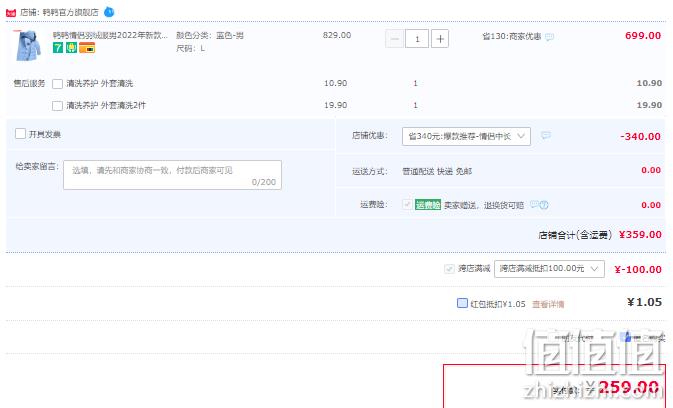Open the 跨店满减抵扣100.00元 dropdown
This screenshot has width=673, height=408.
549,269
